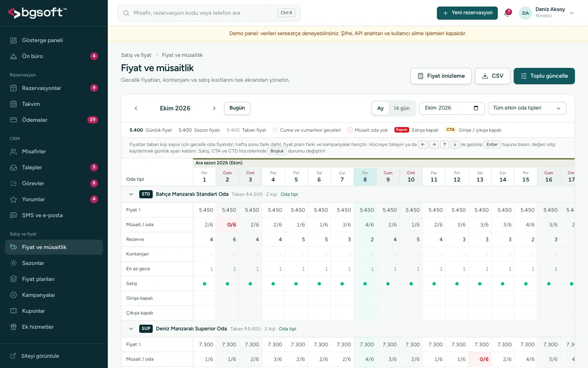This screenshot has height=368, width=588.
Task: Click Yeni rezervasyon button
Action: coord(467,13)
